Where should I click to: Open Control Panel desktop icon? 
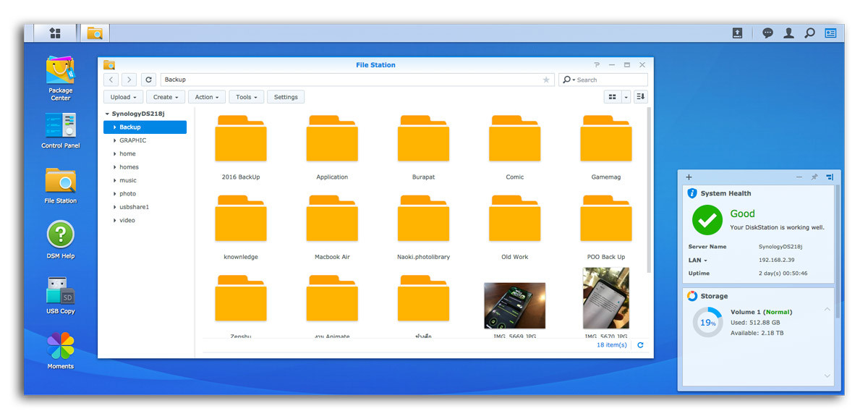click(x=61, y=130)
